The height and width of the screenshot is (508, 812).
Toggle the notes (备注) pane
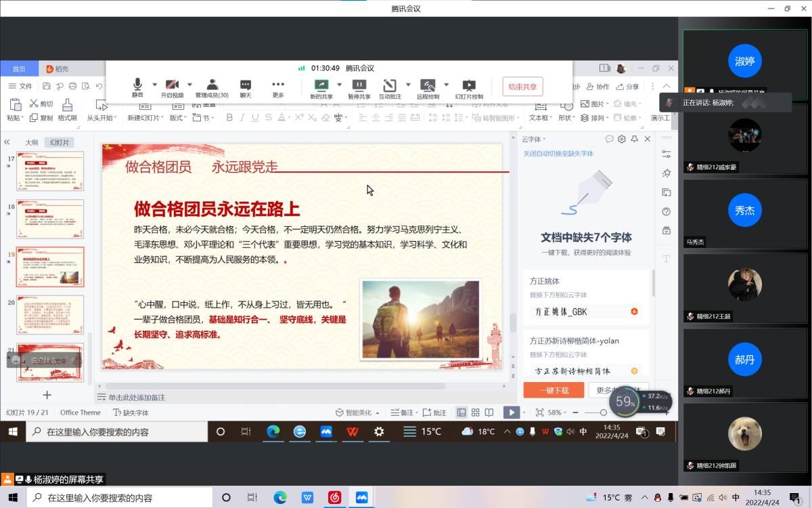pyautogui.click(x=403, y=412)
